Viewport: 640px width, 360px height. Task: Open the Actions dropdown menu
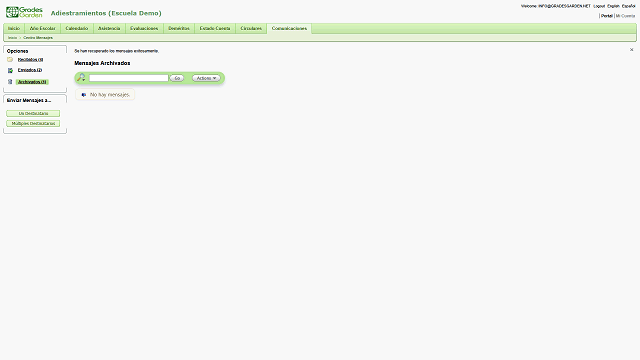coord(206,78)
